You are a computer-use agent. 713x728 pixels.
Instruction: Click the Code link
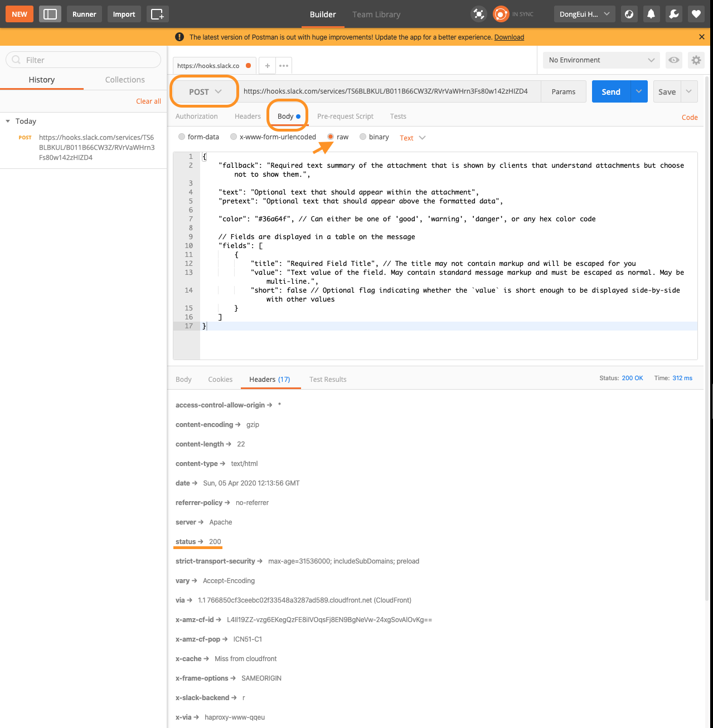(x=690, y=118)
